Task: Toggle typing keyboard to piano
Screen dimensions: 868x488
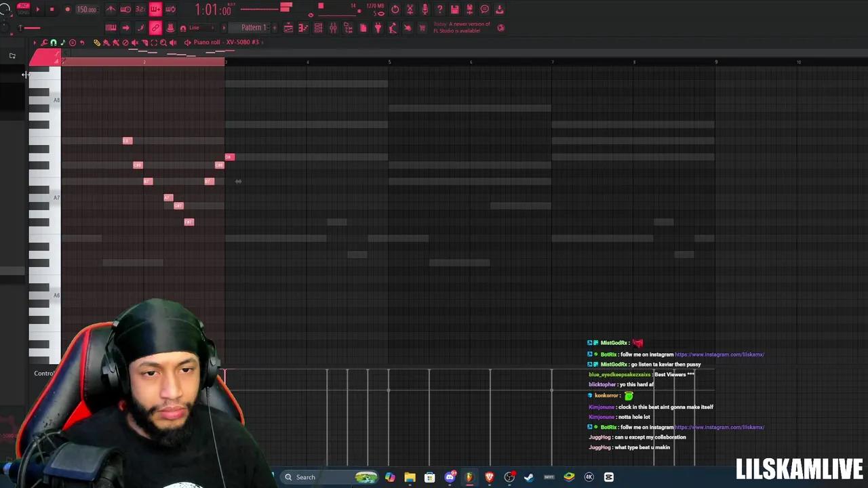Action: (111, 28)
